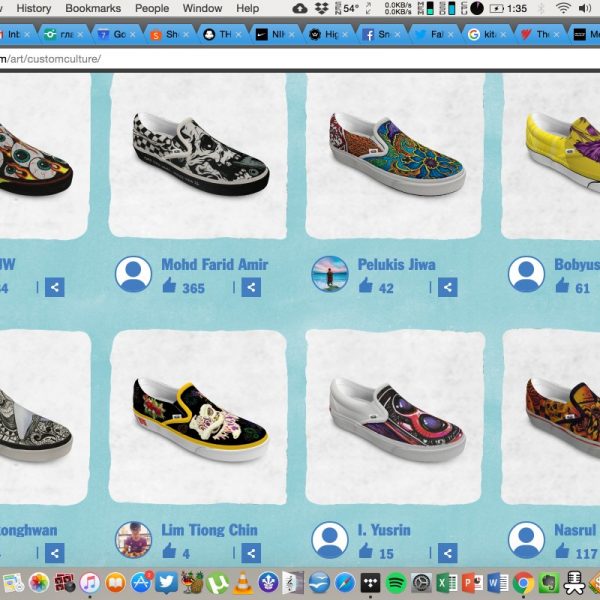600x600 pixels.
Task: Open the Bookmarks menu
Action: [93, 8]
